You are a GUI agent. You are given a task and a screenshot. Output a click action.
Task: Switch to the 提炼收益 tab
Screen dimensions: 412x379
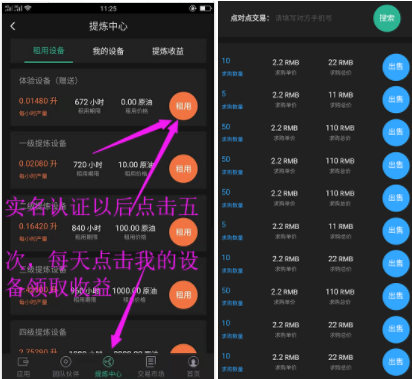point(168,51)
